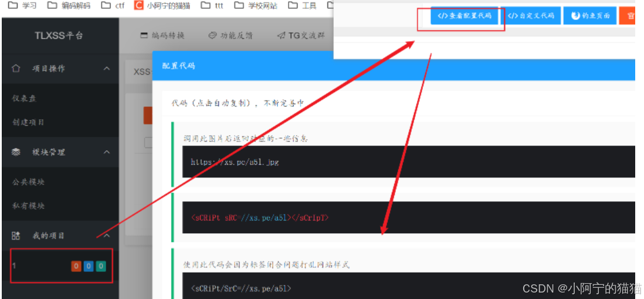Image resolution: width=644 pixels, height=299 pixels.
Task: Click the 功能反馈 chat icon
Action: [212, 36]
